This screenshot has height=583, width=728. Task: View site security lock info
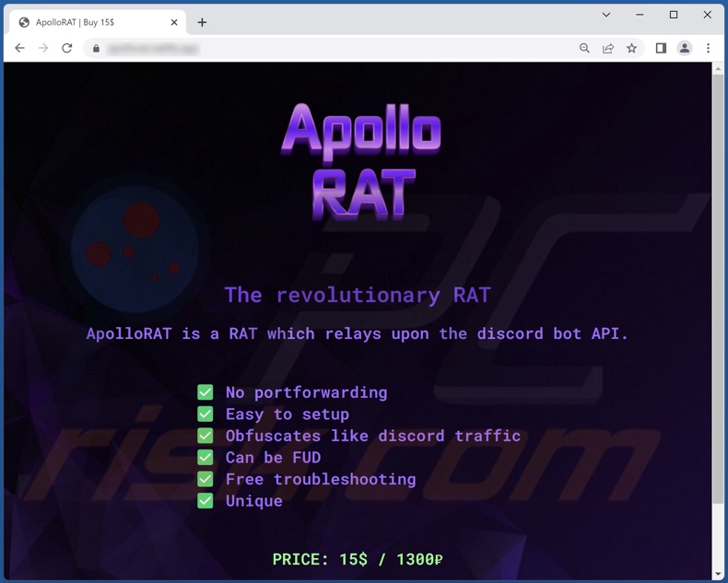click(96, 48)
